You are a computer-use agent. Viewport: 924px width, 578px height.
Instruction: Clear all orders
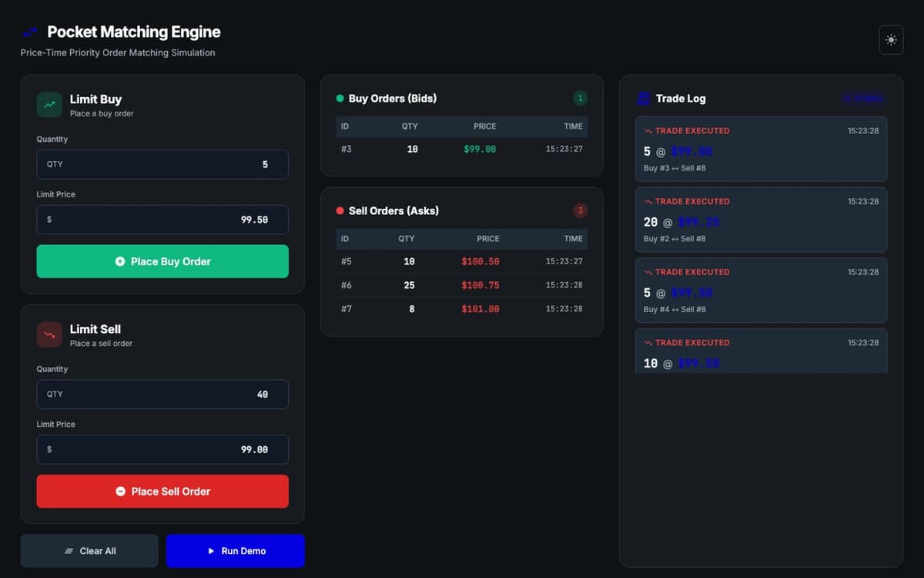[89, 551]
